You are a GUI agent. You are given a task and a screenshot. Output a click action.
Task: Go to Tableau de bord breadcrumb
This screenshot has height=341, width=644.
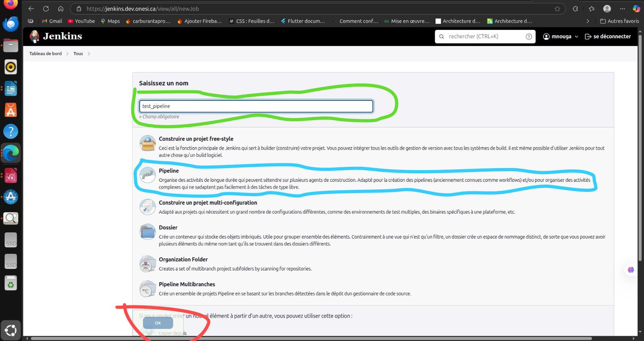[x=45, y=54]
